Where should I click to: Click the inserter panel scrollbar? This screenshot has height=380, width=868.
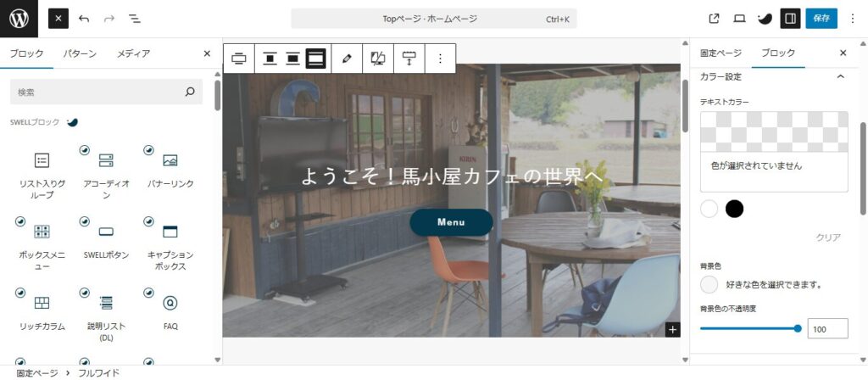click(218, 95)
